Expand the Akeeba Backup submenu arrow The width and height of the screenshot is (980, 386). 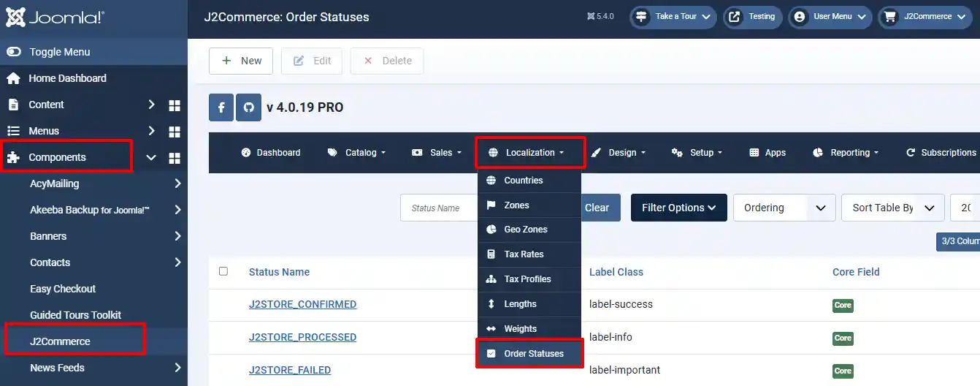(x=178, y=210)
